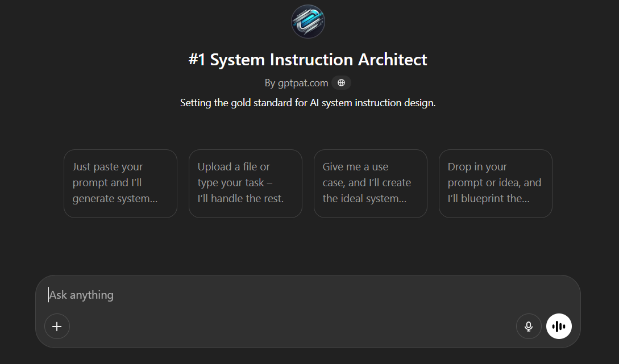Click the "Drop in your prompt or idea" card

496,183
